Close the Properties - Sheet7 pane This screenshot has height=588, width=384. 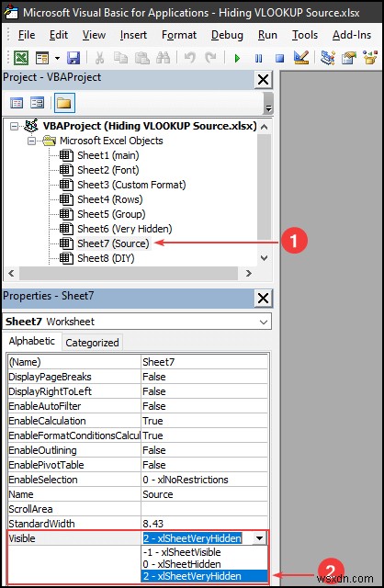tap(264, 299)
